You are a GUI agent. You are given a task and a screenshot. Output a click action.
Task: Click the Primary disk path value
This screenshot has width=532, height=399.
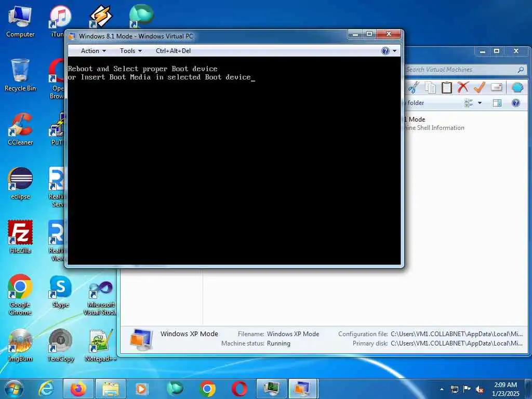[457, 343]
